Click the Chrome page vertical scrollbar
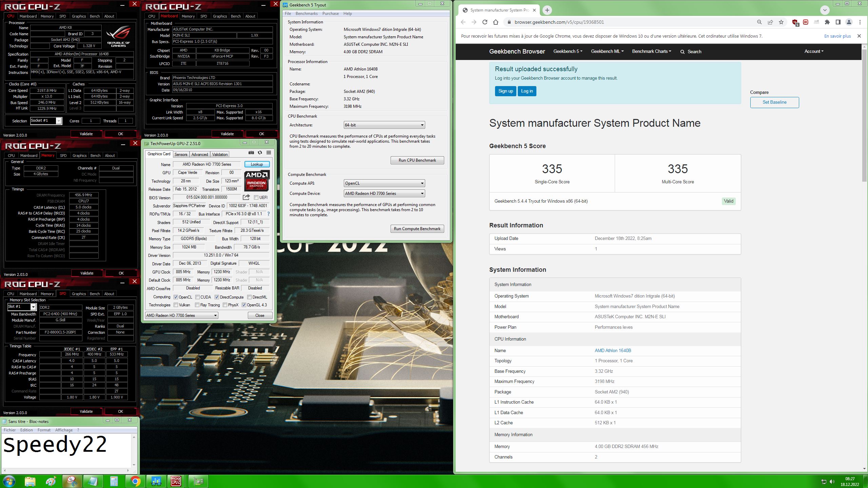868x488 pixels. 864,115
